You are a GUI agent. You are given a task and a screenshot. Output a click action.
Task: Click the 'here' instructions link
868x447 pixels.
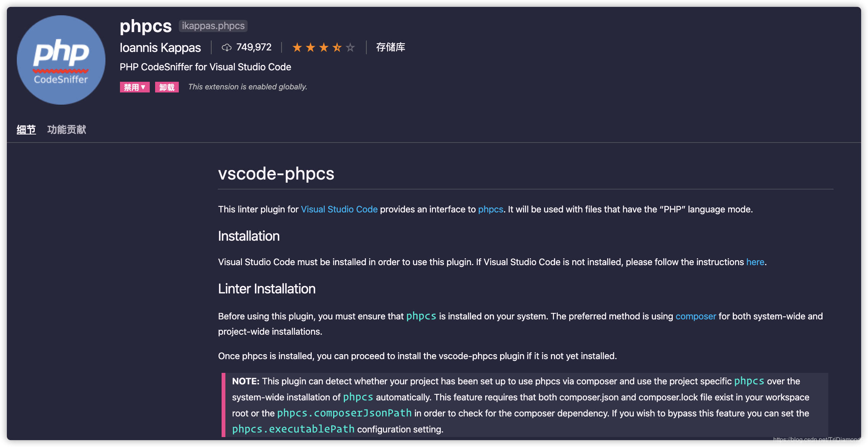(755, 262)
